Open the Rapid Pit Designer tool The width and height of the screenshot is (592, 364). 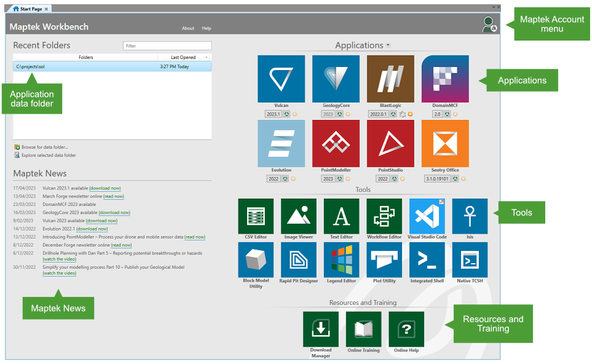[298, 259]
